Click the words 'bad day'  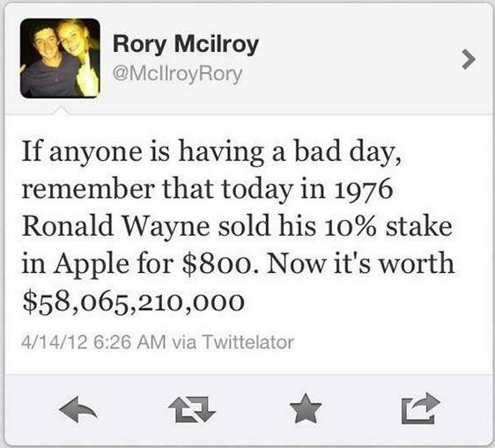[x=348, y=152]
